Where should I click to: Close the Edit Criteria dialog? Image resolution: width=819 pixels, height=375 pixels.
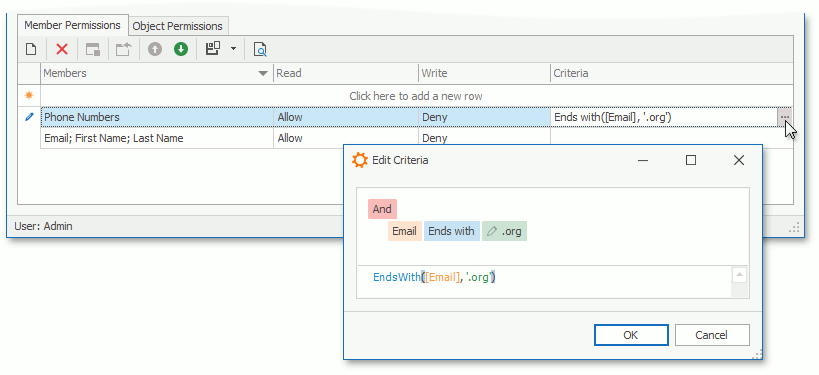coord(739,160)
